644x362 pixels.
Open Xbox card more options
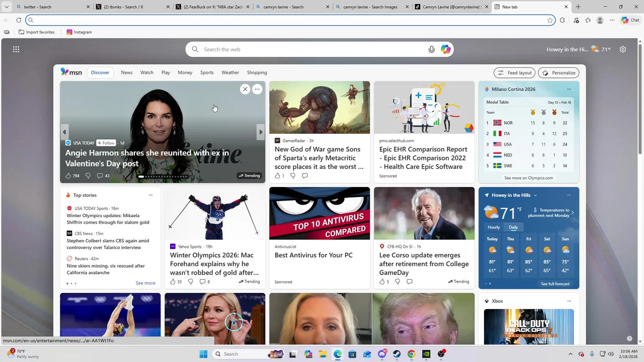tap(569, 301)
